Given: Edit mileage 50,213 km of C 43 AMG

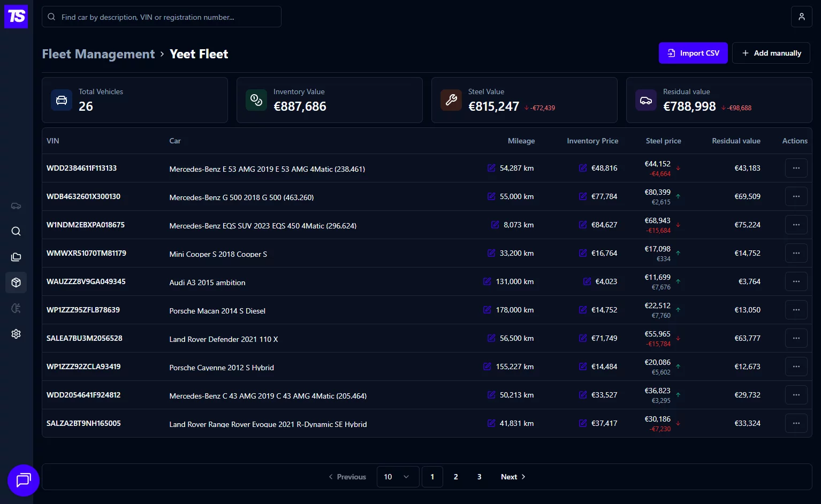Looking at the screenshot, I should [x=491, y=395].
